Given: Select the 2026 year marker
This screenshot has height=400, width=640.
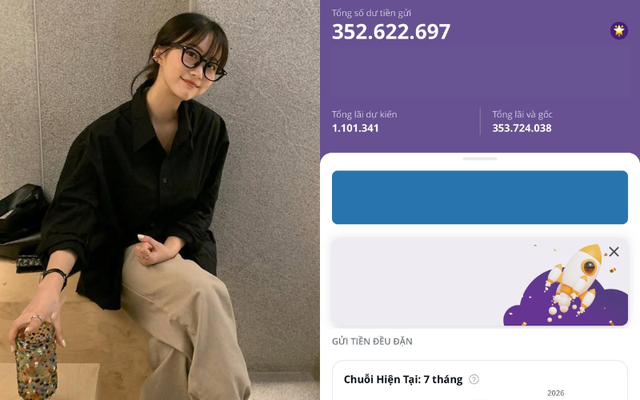Looking at the screenshot, I should click(556, 393).
